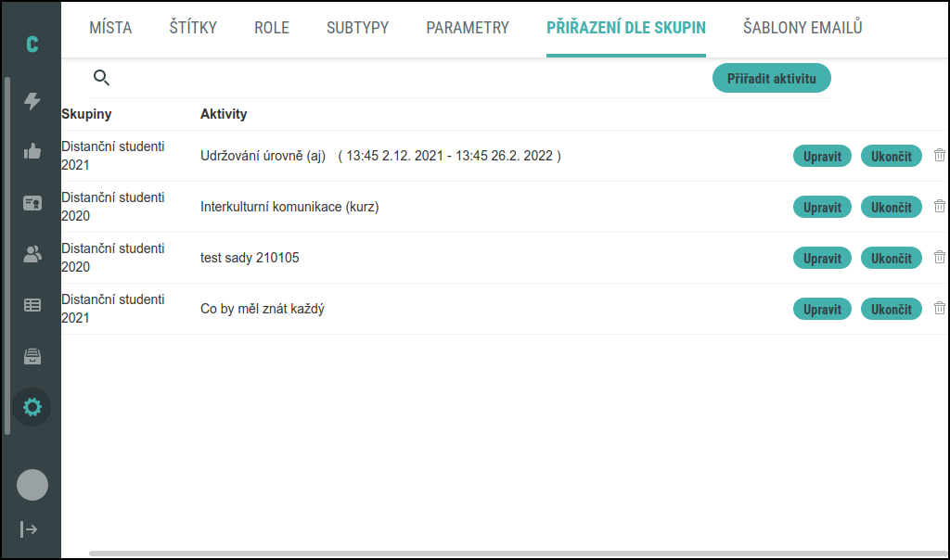The height and width of the screenshot is (560, 950).
Task: Delete the Co by měl znát každý assignment
Action: pos(939,308)
